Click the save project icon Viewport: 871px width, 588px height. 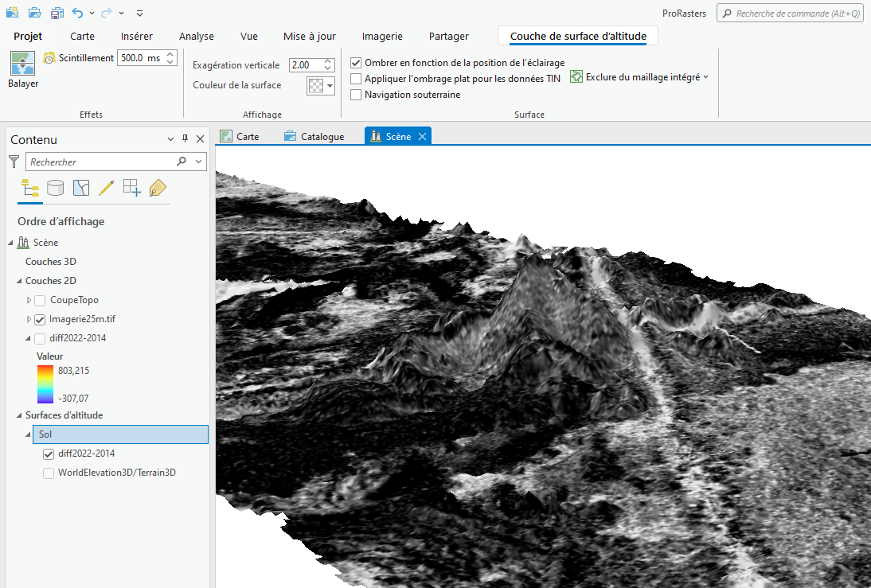57,14
